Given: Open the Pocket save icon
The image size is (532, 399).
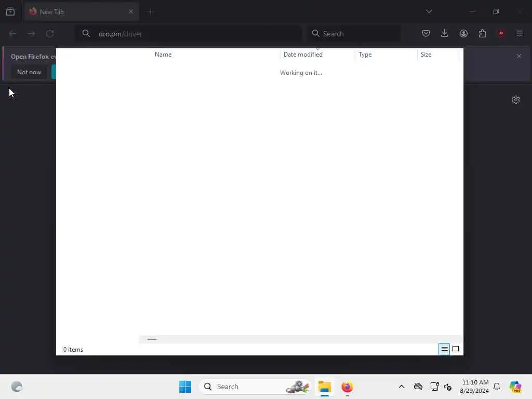Looking at the screenshot, I should pos(426,33).
